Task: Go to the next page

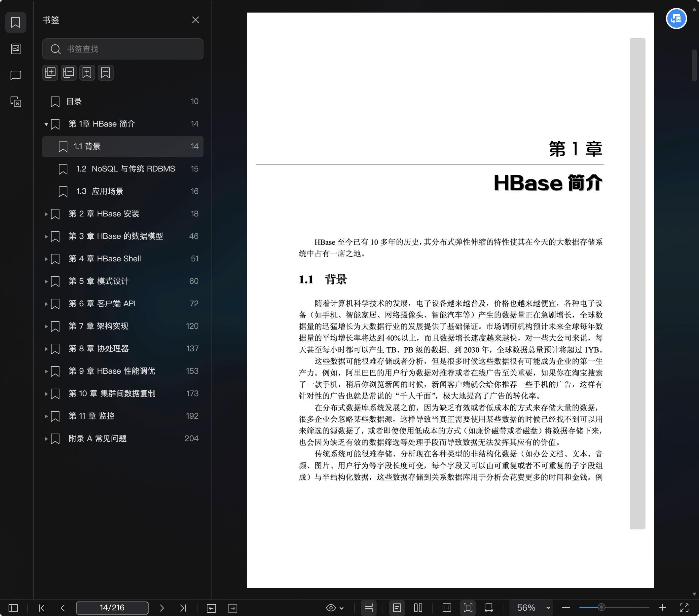Action: [x=162, y=608]
